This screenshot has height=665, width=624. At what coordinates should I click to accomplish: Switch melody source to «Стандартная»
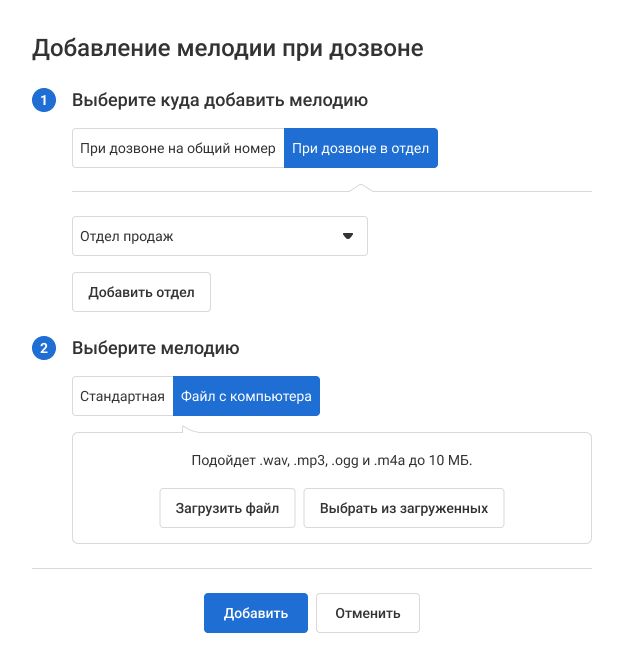(122, 396)
